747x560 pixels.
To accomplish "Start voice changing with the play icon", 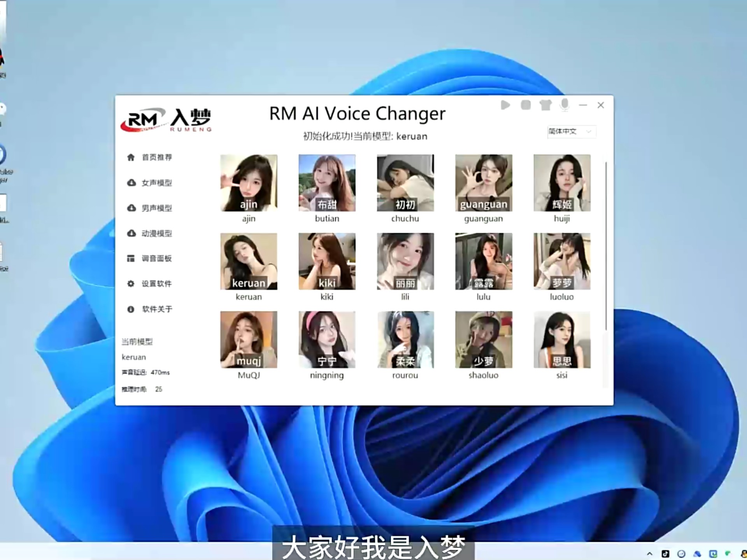I will click(x=505, y=105).
